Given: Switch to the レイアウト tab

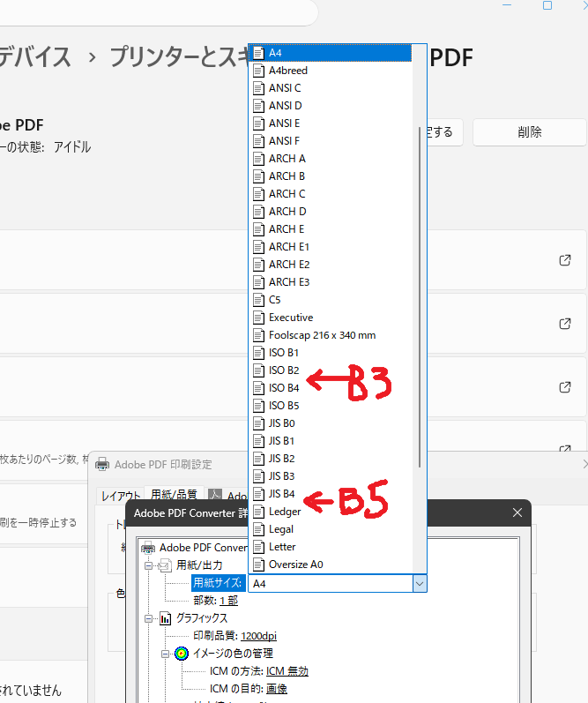Looking at the screenshot, I should 121,496.
